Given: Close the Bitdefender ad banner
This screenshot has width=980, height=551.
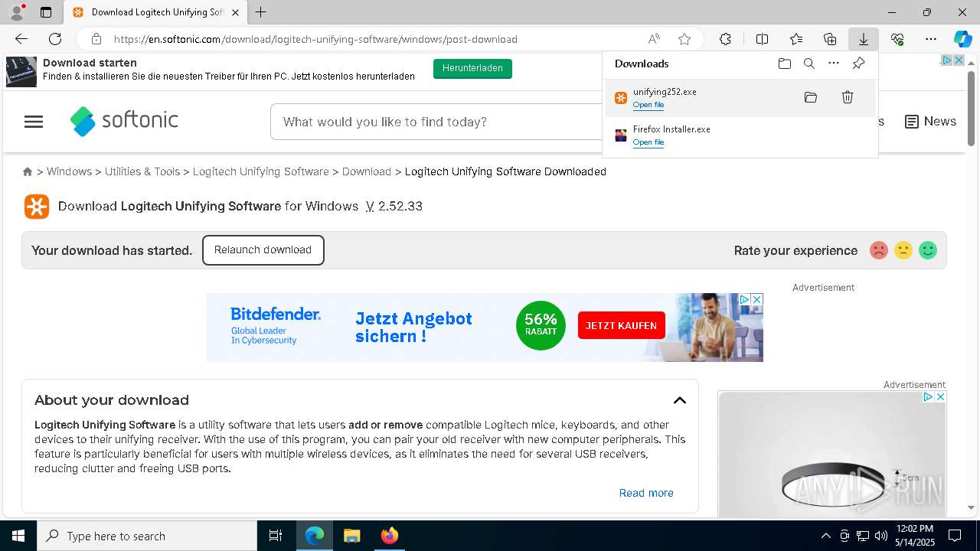Looking at the screenshot, I should 756,299.
